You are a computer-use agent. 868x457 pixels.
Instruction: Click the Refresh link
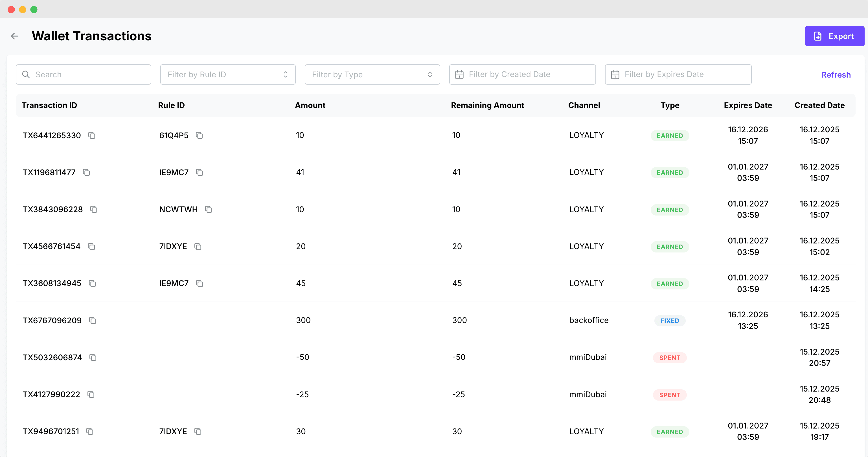point(836,75)
